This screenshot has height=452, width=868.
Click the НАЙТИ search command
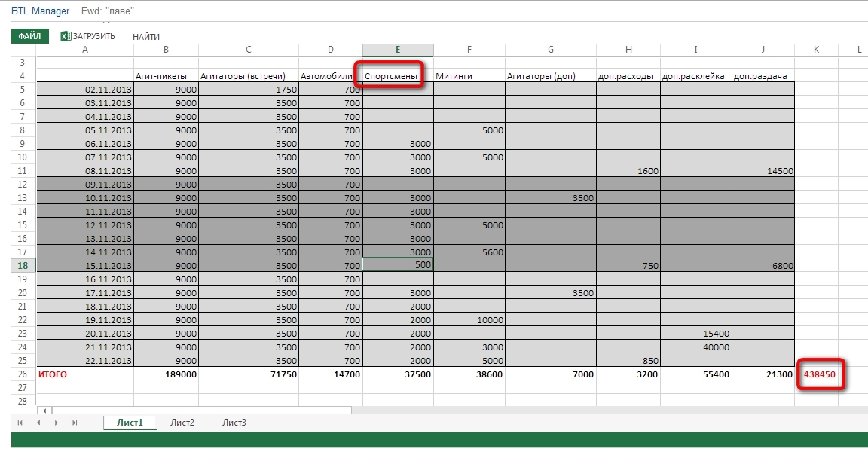coord(146,37)
